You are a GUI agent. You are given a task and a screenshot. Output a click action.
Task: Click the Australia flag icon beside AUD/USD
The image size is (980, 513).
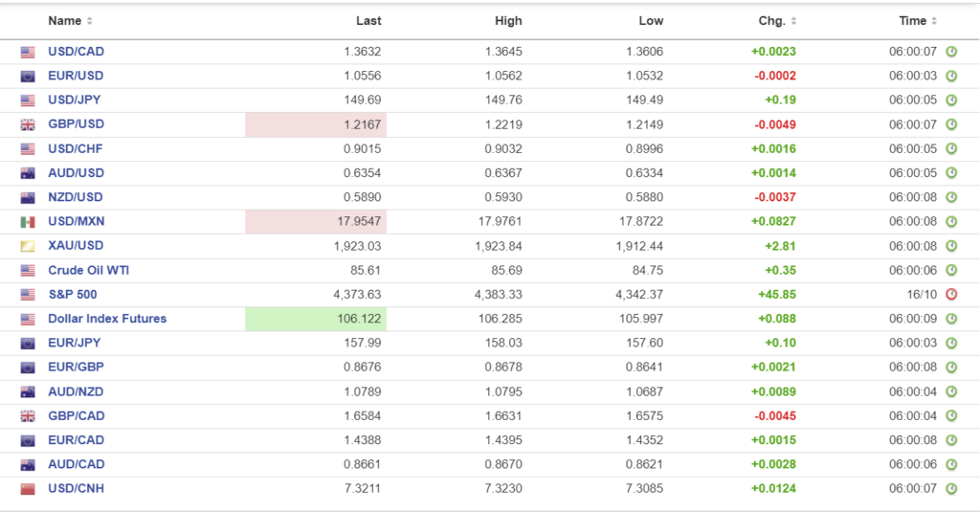coord(28,173)
